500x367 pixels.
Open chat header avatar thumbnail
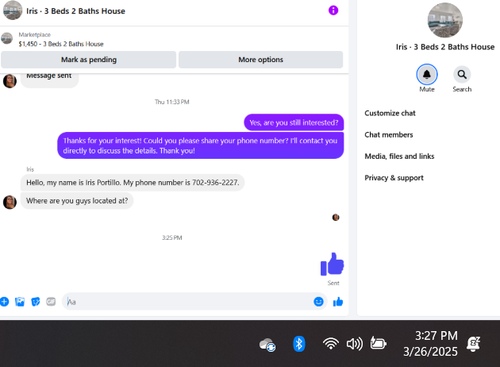click(x=12, y=10)
